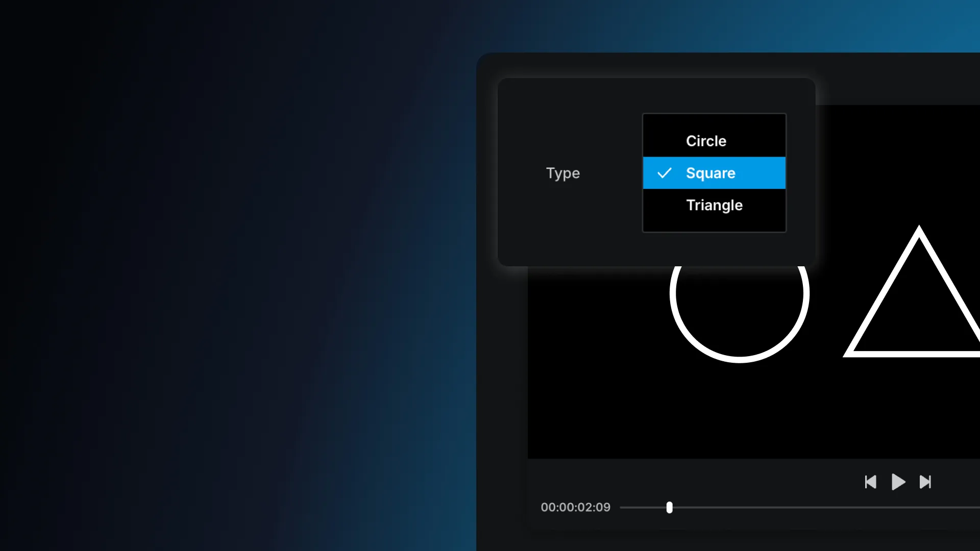Click the white playhead handle on the timeline
Screen dimensions: 980x551
point(669,507)
